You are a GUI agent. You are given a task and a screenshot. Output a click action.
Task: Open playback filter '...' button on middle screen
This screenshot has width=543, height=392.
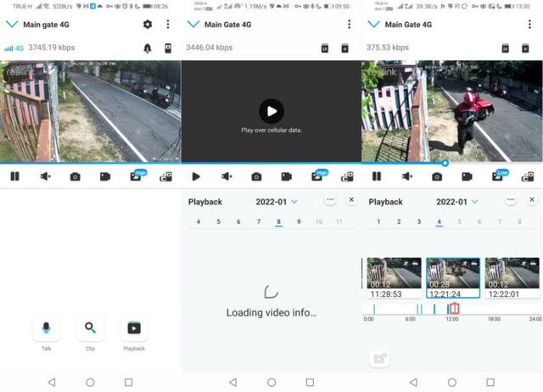coord(330,199)
